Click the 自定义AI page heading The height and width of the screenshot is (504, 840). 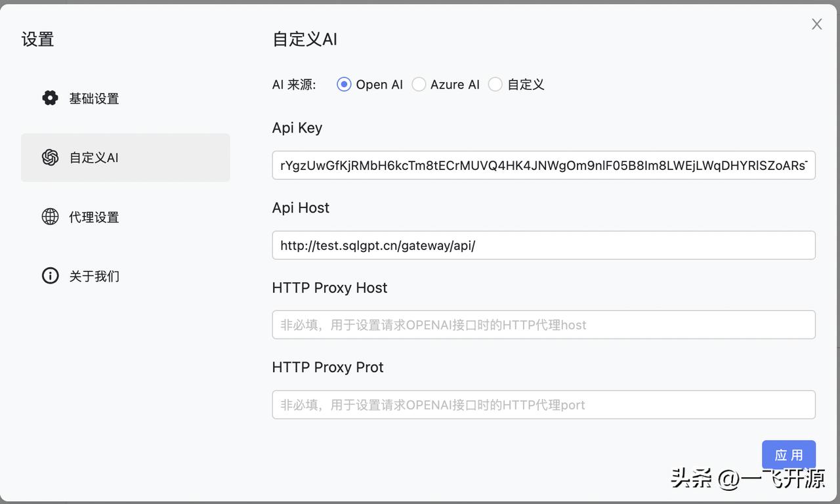coord(304,39)
